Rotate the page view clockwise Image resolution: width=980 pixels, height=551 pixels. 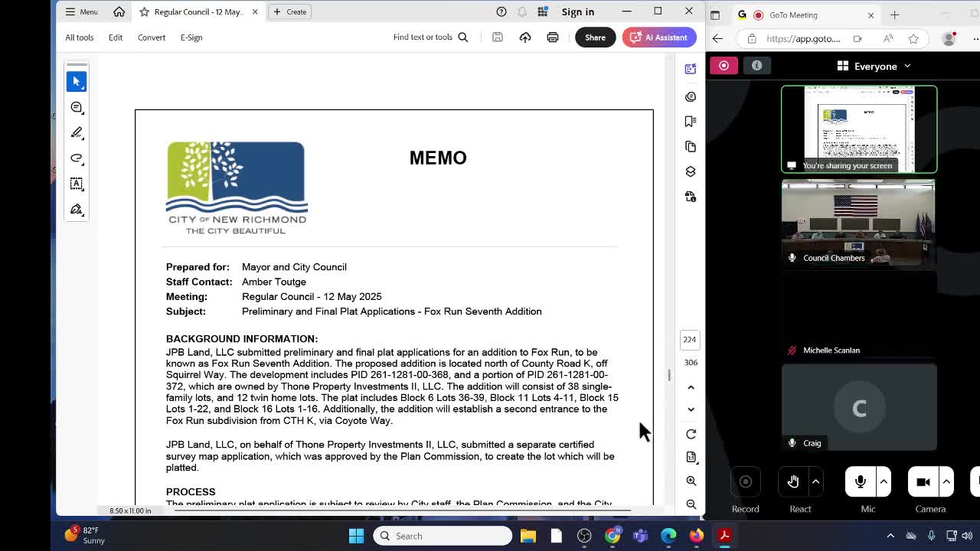click(x=691, y=434)
